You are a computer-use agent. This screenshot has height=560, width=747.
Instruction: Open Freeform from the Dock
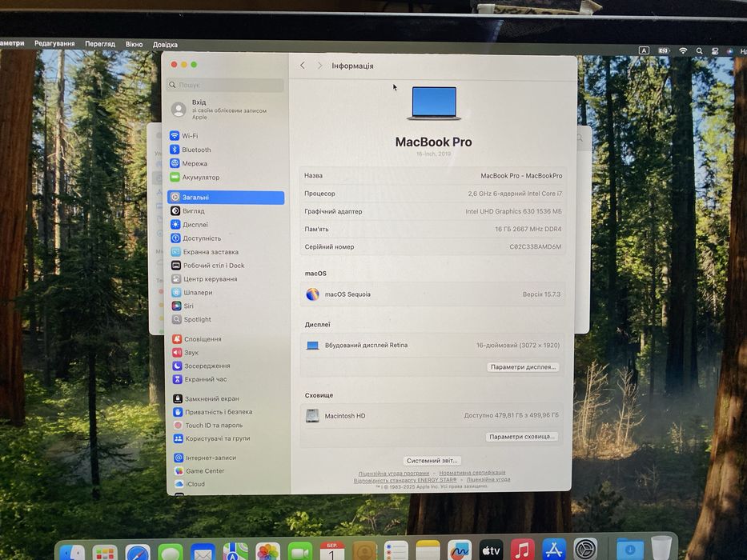point(460,550)
